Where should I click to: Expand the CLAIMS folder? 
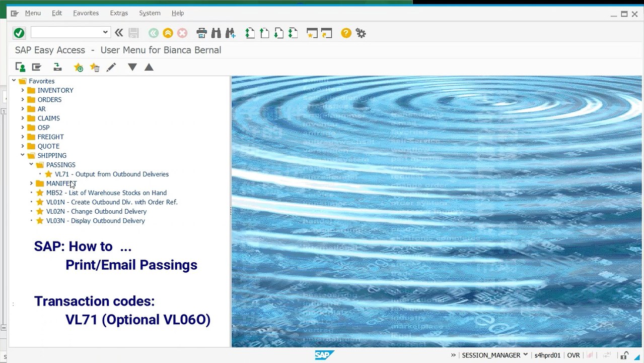[23, 118]
